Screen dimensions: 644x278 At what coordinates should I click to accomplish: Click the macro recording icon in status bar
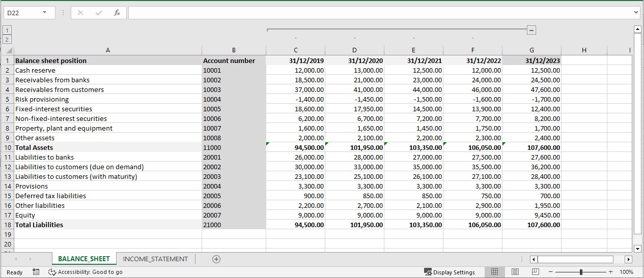pyautogui.click(x=36, y=272)
